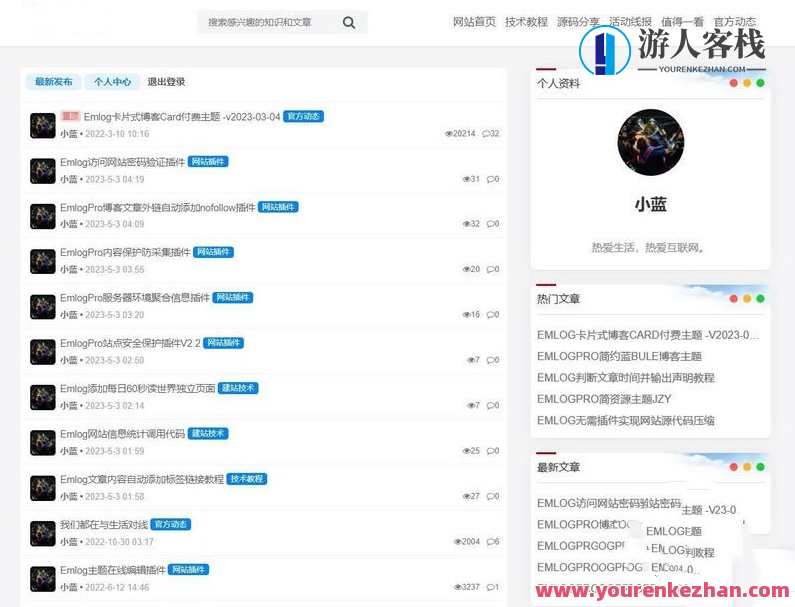Viewport: 795px width, 607px height.
Task: Click author avatar on nofollow插件 post
Action: point(43,216)
